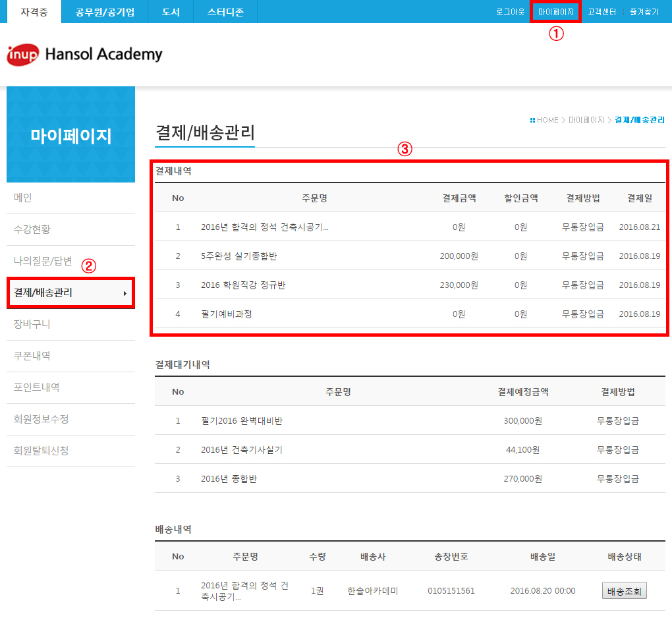Select 결제/배송관리 in the sidebar

tap(70, 293)
